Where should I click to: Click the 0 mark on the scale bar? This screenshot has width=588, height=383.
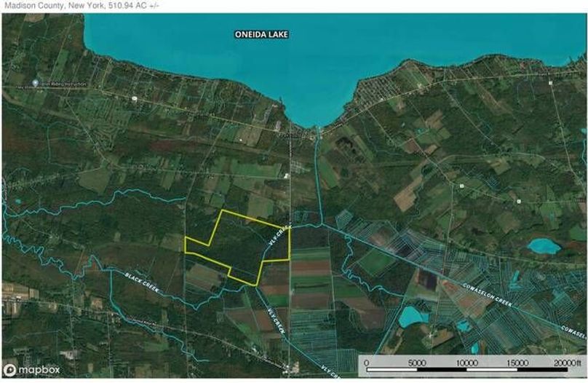click(366, 362)
